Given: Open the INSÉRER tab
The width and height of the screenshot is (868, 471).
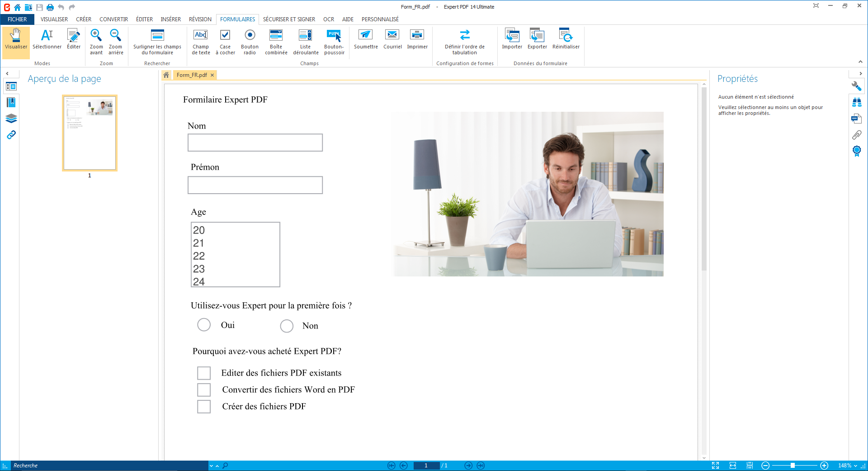Looking at the screenshot, I should click(x=171, y=19).
